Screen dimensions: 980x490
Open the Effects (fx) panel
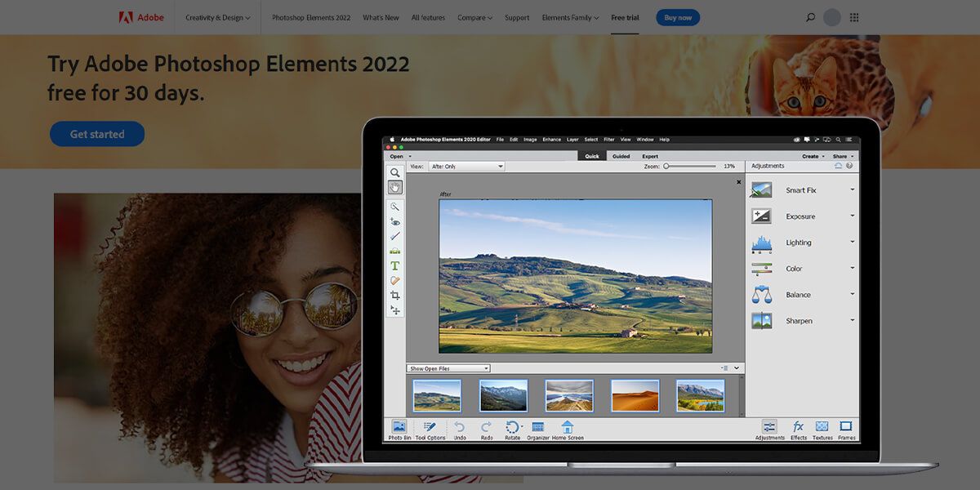coord(798,430)
